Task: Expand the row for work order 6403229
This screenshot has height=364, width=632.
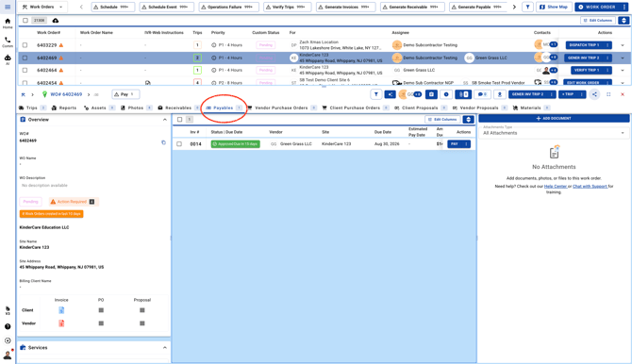Action: point(623,45)
